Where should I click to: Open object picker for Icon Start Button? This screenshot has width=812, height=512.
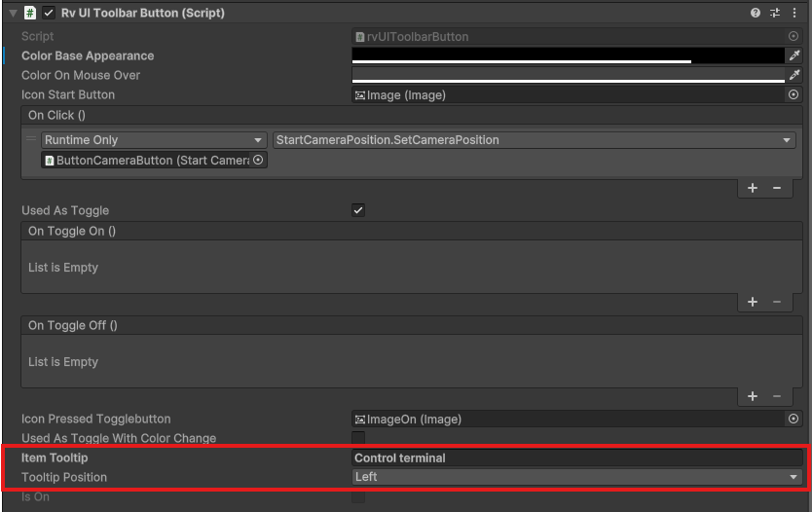click(794, 94)
